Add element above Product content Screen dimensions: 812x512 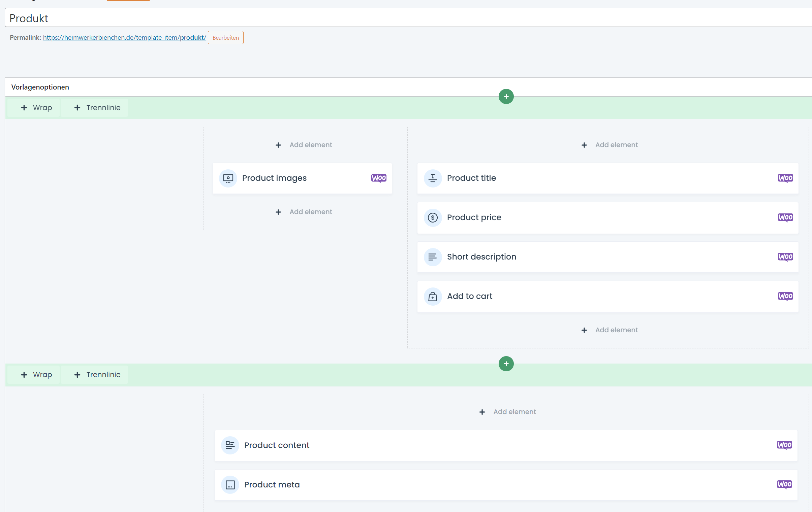click(x=507, y=412)
